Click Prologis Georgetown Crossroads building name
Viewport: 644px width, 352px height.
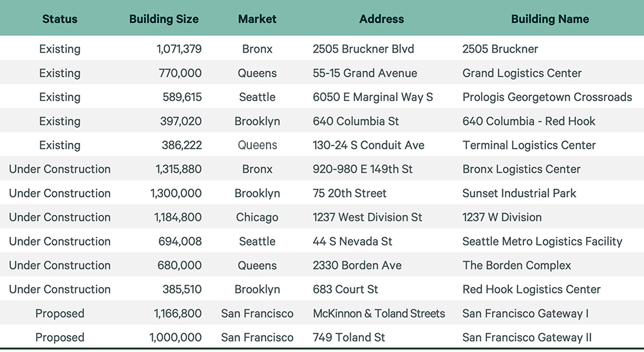tap(547, 97)
